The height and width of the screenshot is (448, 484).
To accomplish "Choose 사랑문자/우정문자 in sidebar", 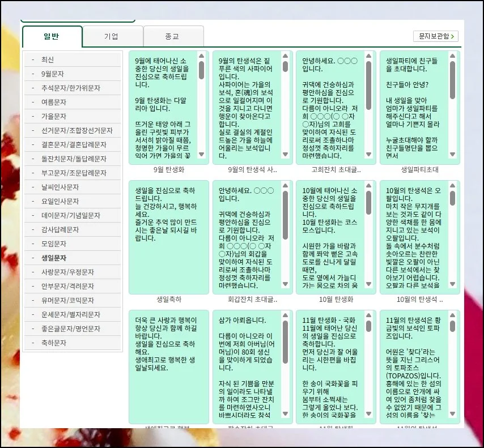I will click(67, 272).
